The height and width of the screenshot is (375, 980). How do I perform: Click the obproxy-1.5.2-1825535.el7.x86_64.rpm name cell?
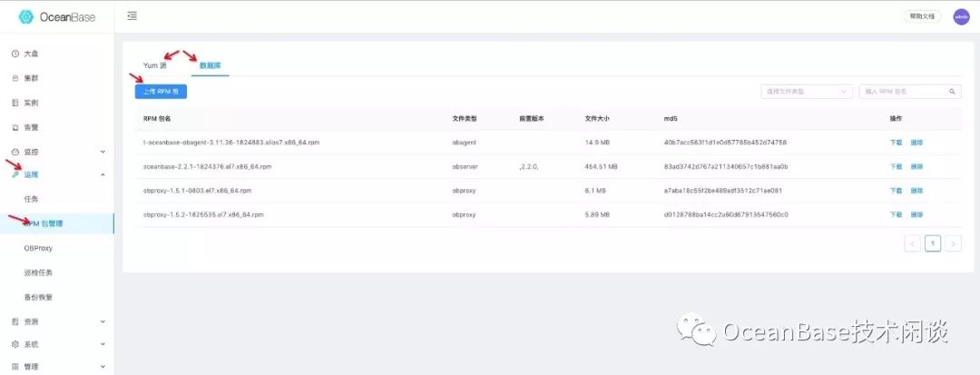tap(203, 214)
